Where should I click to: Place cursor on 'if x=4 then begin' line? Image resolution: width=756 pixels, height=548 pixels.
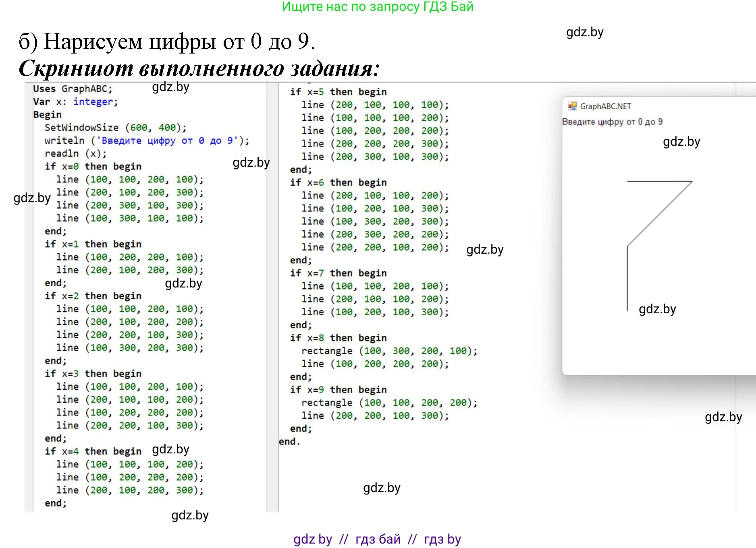(93, 451)
